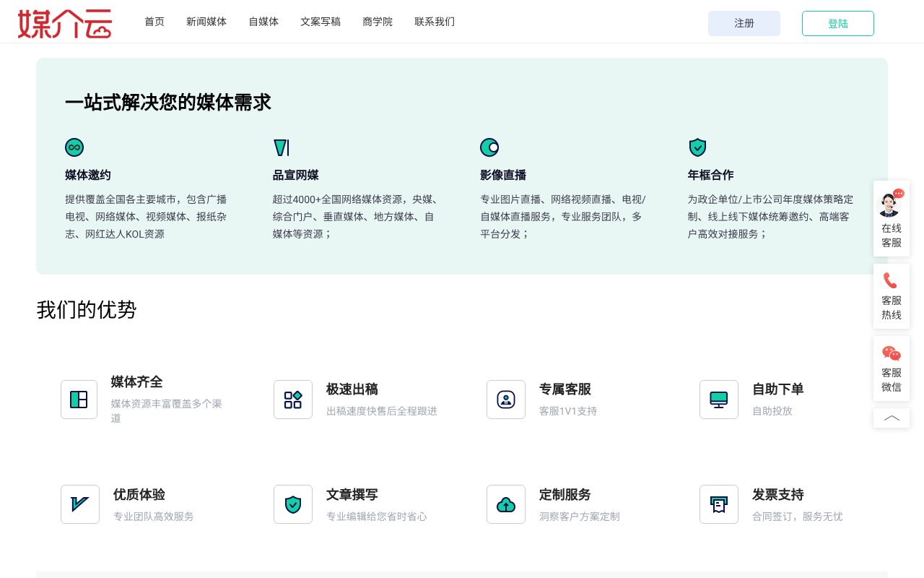The width and height of the screenshot is (924, 578).
Task: Collapse page with the back-to-top chevron
Action: [892, 418]
